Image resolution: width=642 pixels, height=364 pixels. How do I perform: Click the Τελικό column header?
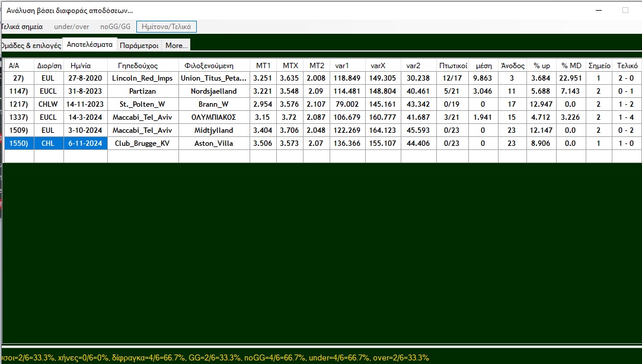[x=627, y=65]
